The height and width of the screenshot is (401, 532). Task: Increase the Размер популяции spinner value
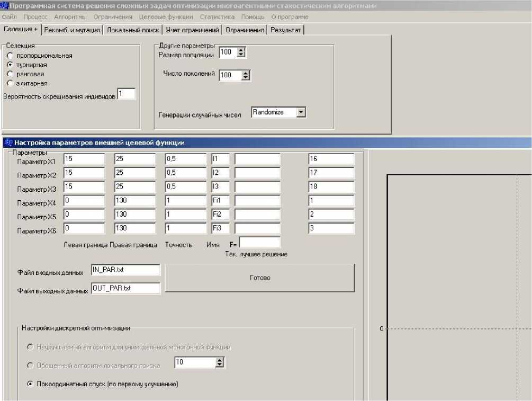pos(241,50)
